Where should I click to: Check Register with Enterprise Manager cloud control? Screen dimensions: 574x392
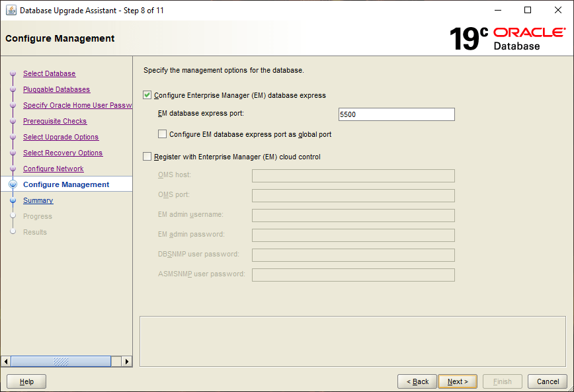[147, 157]
